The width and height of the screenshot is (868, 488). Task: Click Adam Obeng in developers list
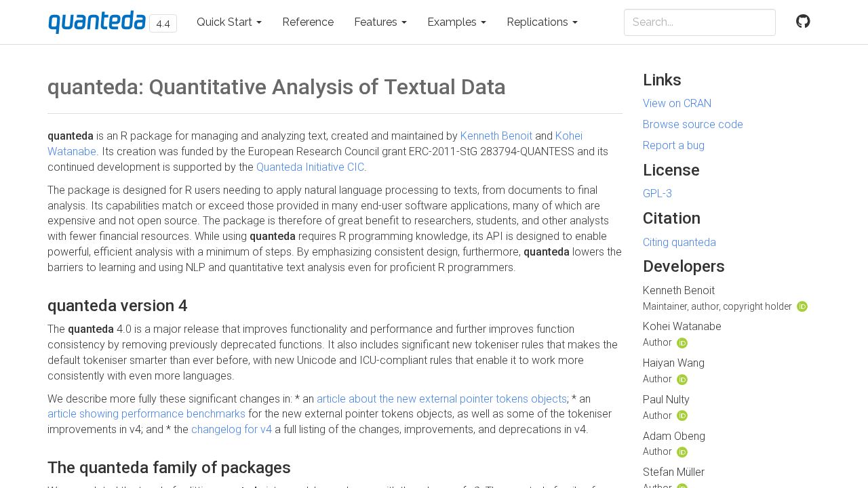point(674,436)
